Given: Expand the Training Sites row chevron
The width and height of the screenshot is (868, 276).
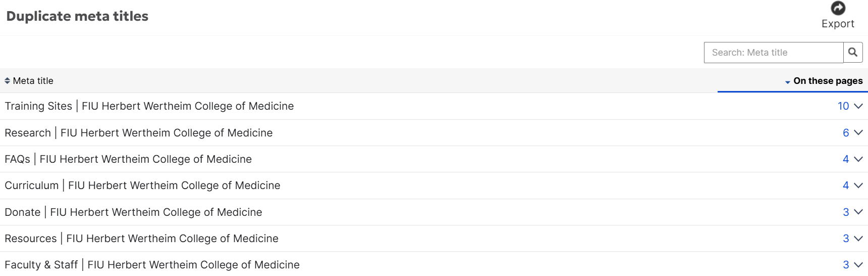Looking at the screenshot, I should click(x=858, y=106).
